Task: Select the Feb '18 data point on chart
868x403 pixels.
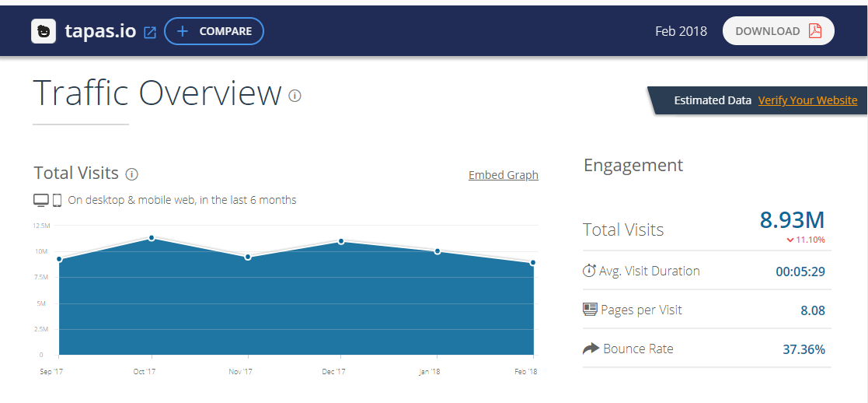Action: 533,263
